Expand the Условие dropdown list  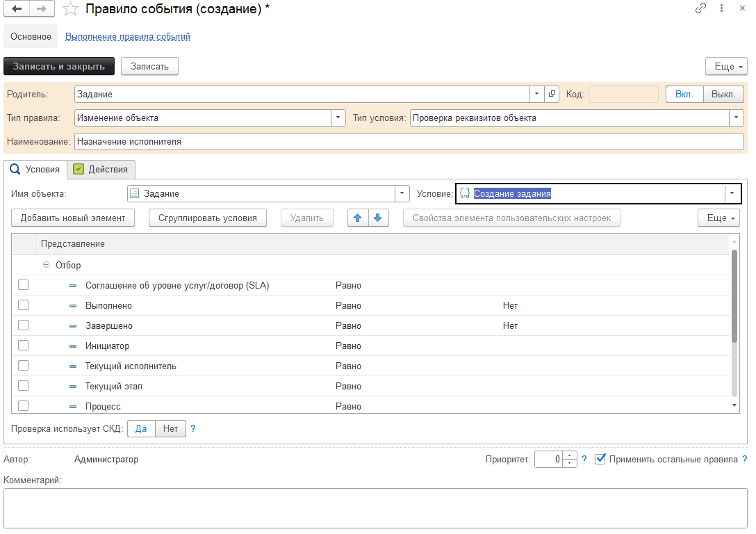tap(732, 193)
